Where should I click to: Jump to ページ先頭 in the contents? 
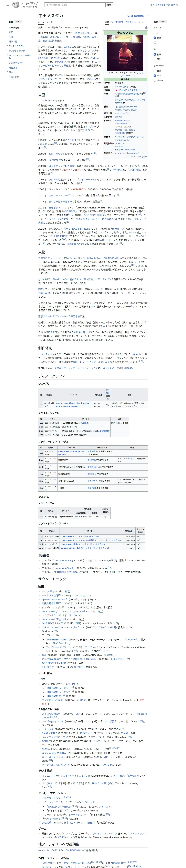click(14, 28)
